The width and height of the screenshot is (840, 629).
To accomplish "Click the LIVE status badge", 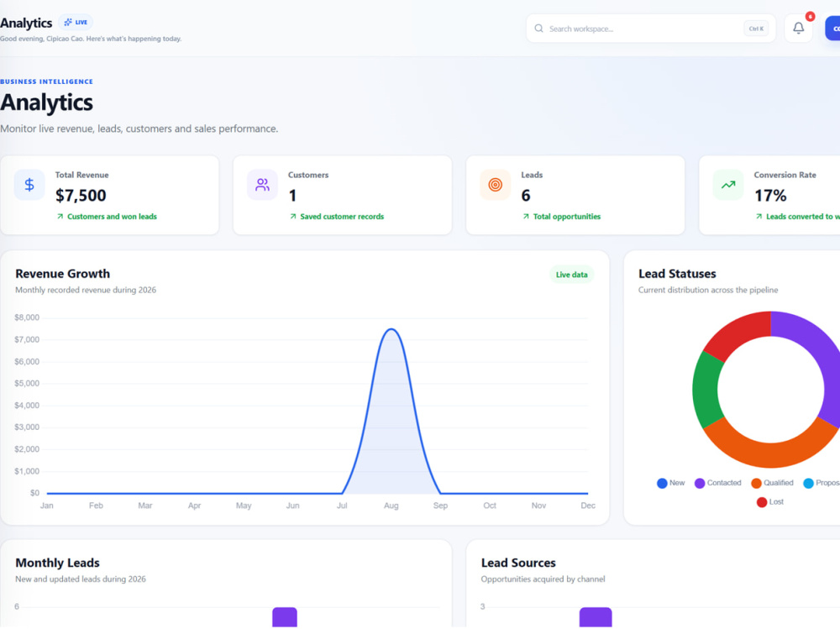I will [x=76, y=22].
